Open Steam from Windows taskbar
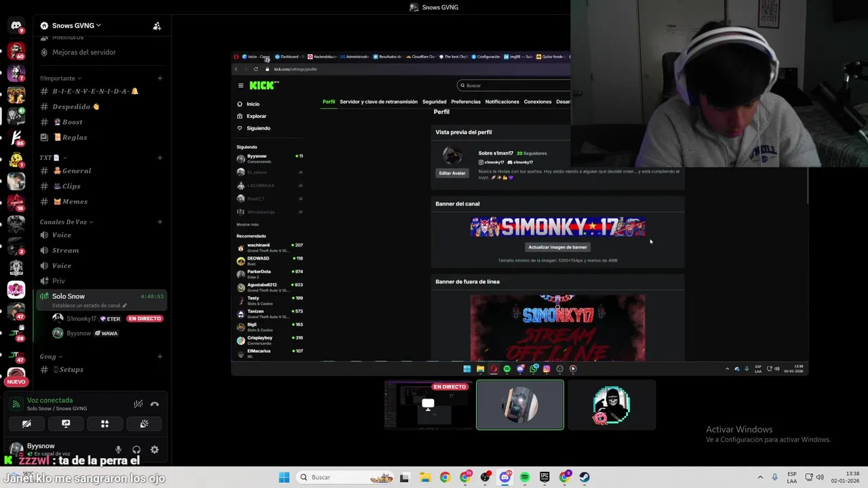 point(585,477)
